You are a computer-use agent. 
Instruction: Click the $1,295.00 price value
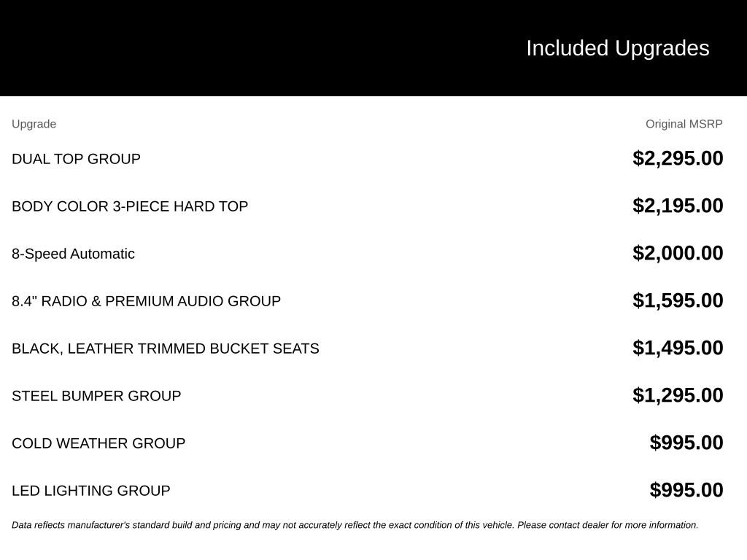[678, 395]
